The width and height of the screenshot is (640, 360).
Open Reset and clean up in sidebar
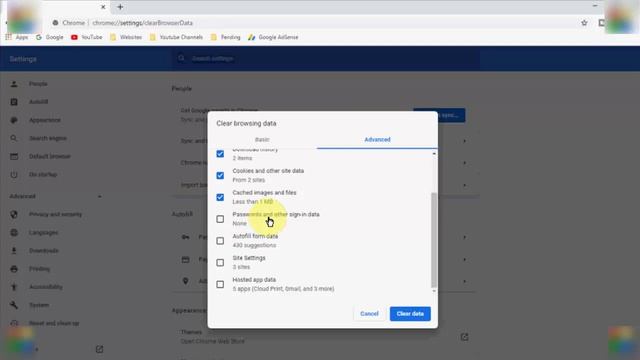(x=54, y=323)
